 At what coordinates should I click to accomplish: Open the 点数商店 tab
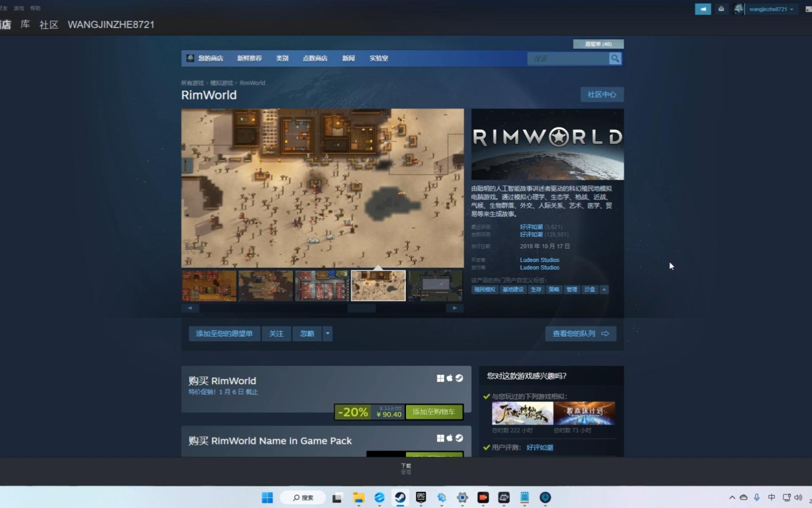tap(315, 58)
